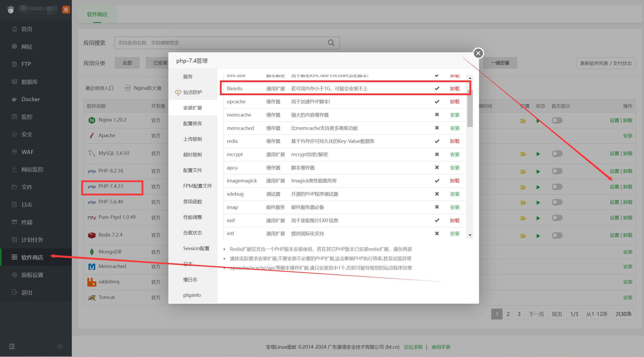Open the 使用手册 footer link
Viewport: 644px width, 357px height.
coord(441,347)
